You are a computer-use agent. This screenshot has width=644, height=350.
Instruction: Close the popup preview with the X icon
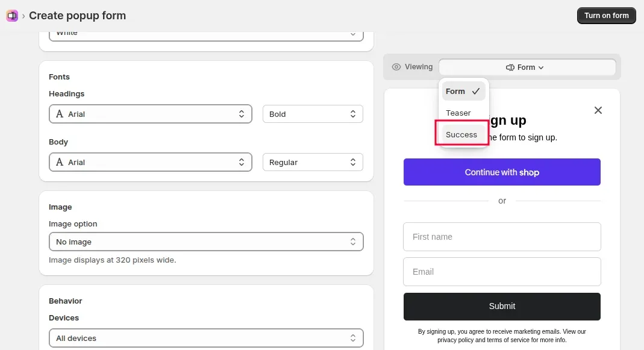tap(598, 110)
